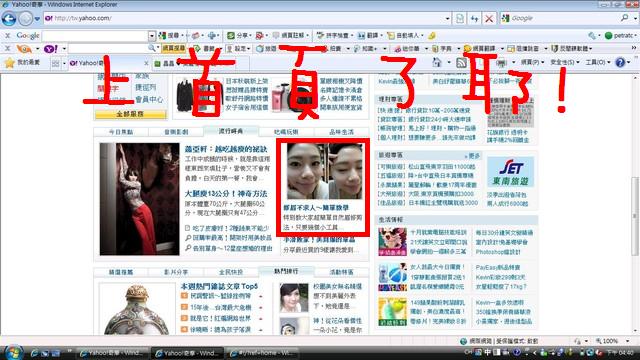Click the Print icon in the command bar
Image resolution: width=640 pixels, height=360 pixels.
tap(501, 62)
